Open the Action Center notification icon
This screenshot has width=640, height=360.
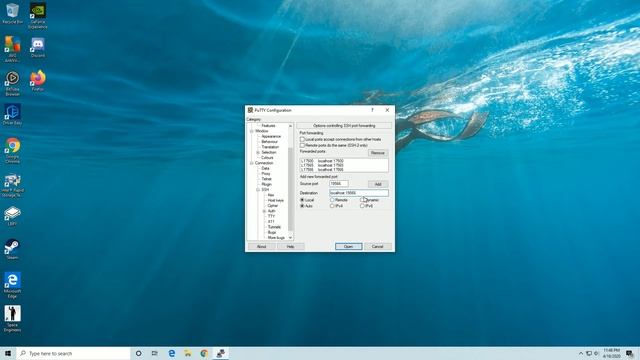tap(630, 353)
